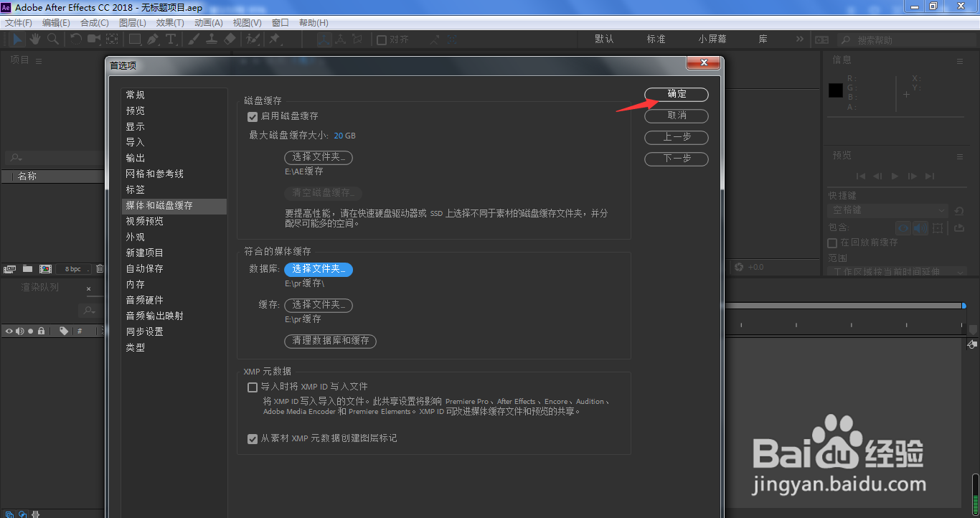Click the 20 GB max cache size value
980x518 pixels.
(345, 136)
